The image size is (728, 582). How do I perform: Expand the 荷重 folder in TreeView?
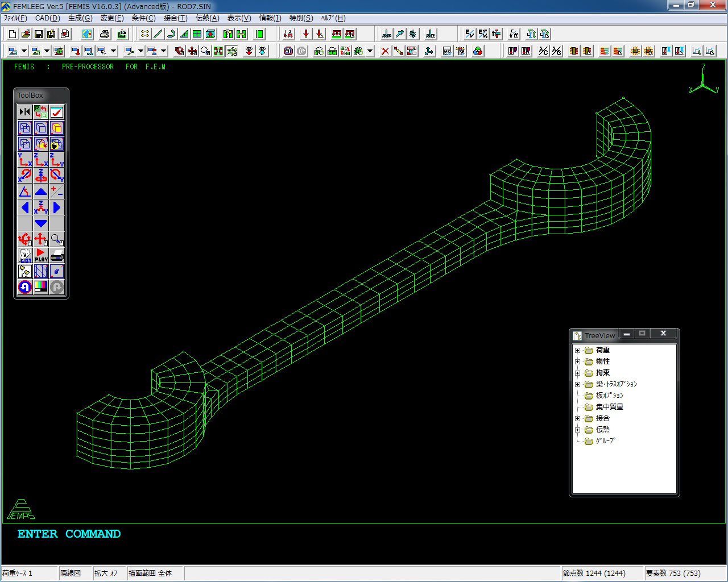pos(578,350)
